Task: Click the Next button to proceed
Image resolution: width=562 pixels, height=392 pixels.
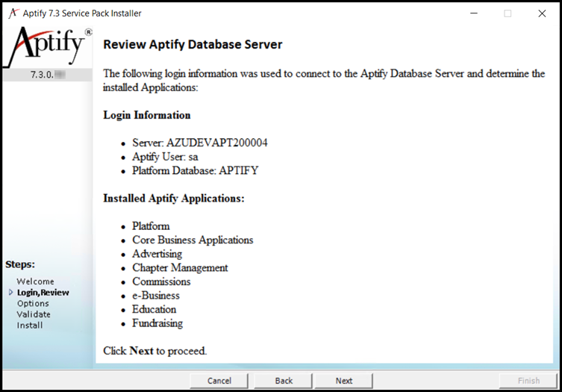Action: [x=344, y=381]
